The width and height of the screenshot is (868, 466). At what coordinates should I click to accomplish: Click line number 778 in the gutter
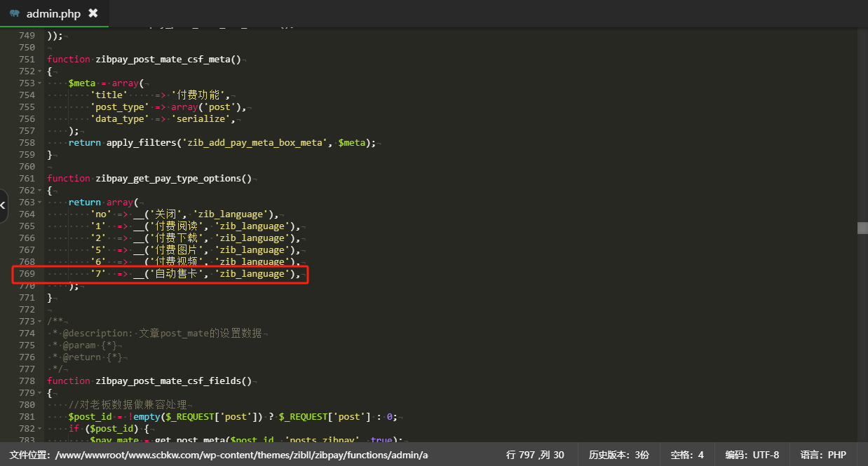click(x=27, y=381)
